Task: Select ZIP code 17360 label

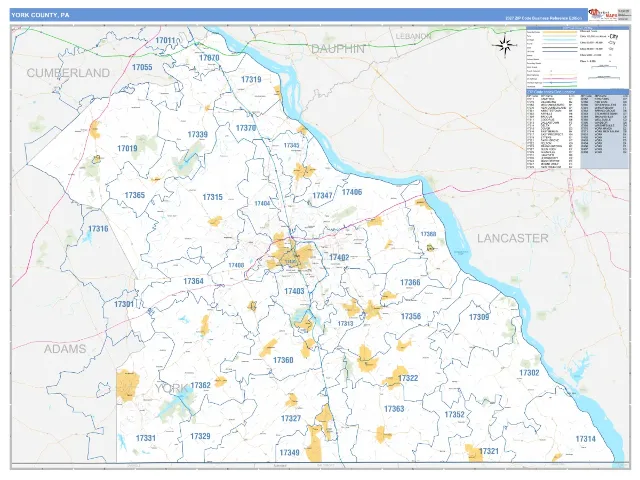Action: pos(283,360)
